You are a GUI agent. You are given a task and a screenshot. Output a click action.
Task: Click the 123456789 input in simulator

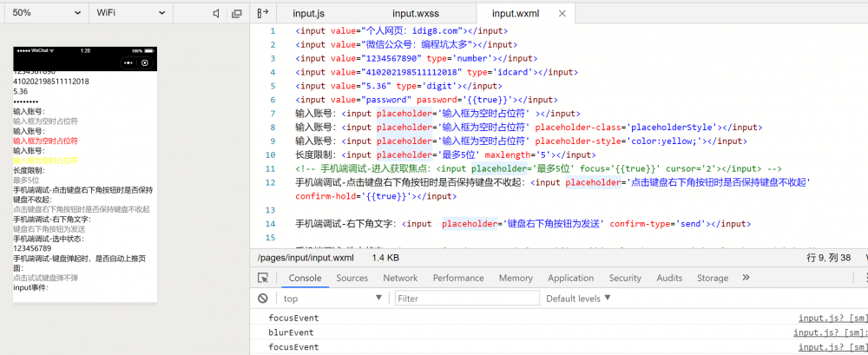coord(85,248)
